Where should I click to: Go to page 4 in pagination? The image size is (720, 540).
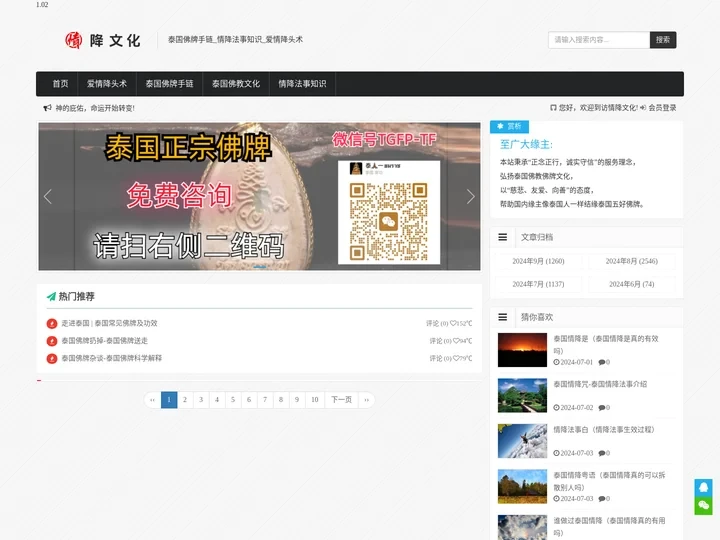click(x=217, y=400)
